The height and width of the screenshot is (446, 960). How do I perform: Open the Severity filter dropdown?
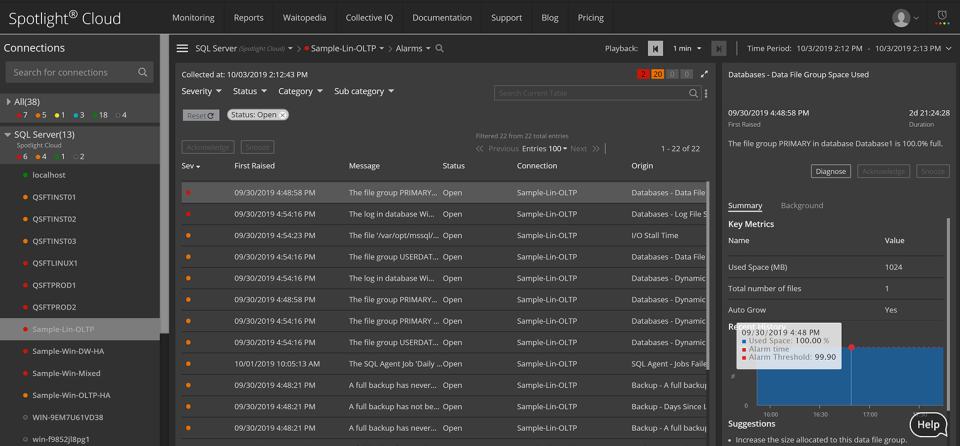tap(202, 91)
